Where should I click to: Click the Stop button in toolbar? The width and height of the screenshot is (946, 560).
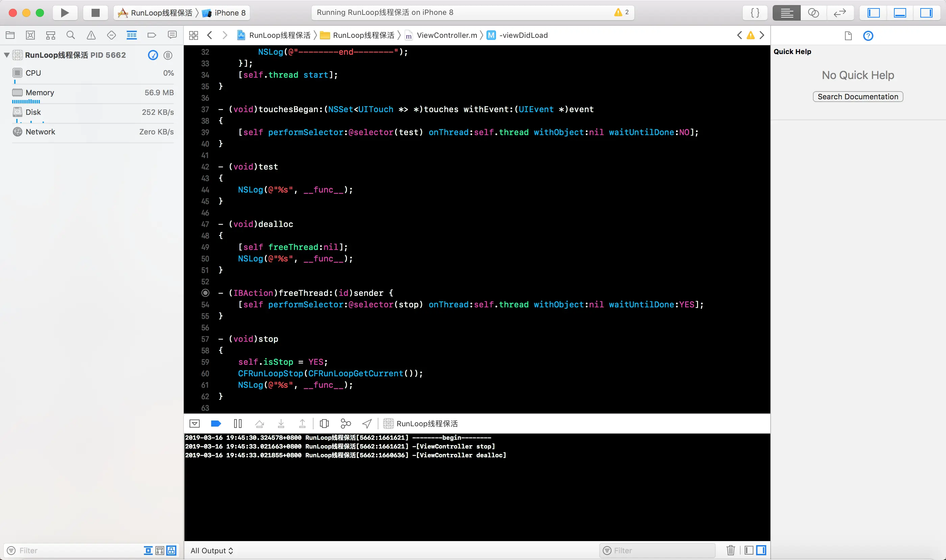pos(96,13)
